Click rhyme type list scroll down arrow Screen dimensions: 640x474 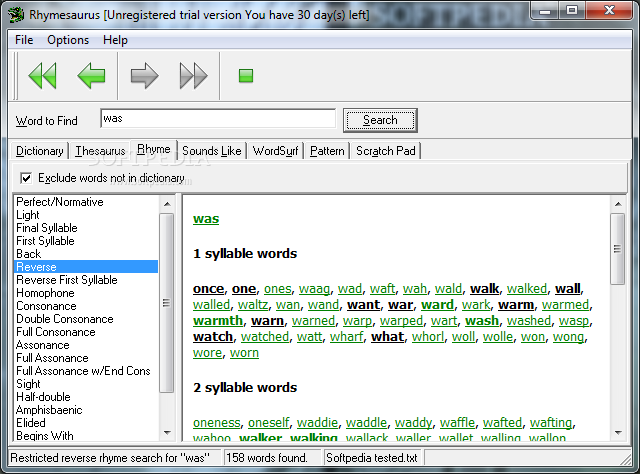click(x=167, y=433)
